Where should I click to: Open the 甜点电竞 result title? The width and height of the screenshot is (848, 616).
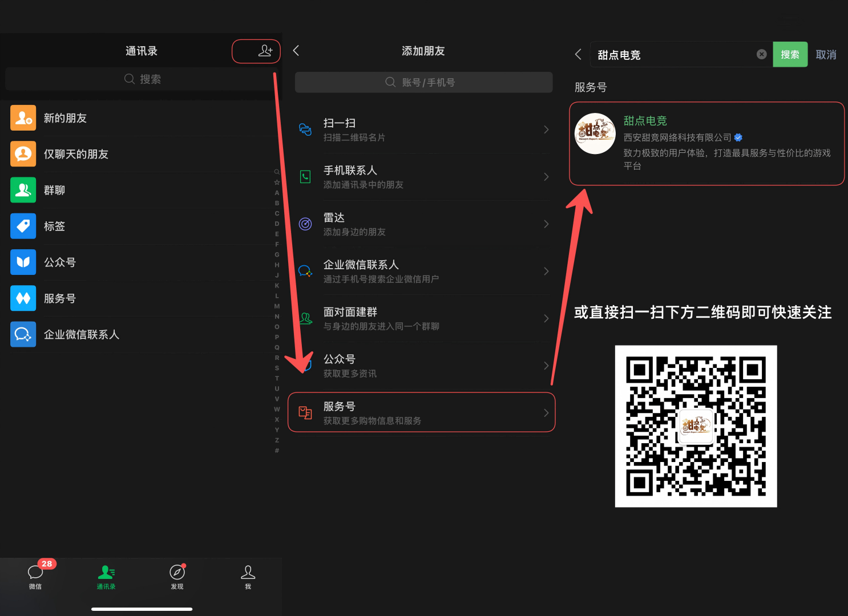click(x=645, y=121)
